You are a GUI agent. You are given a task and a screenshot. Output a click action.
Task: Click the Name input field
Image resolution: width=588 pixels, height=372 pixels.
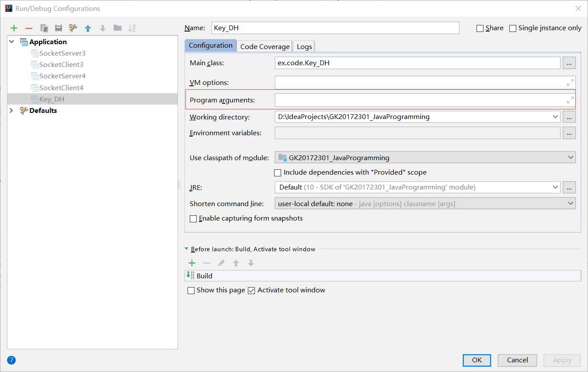coord(335,28)
